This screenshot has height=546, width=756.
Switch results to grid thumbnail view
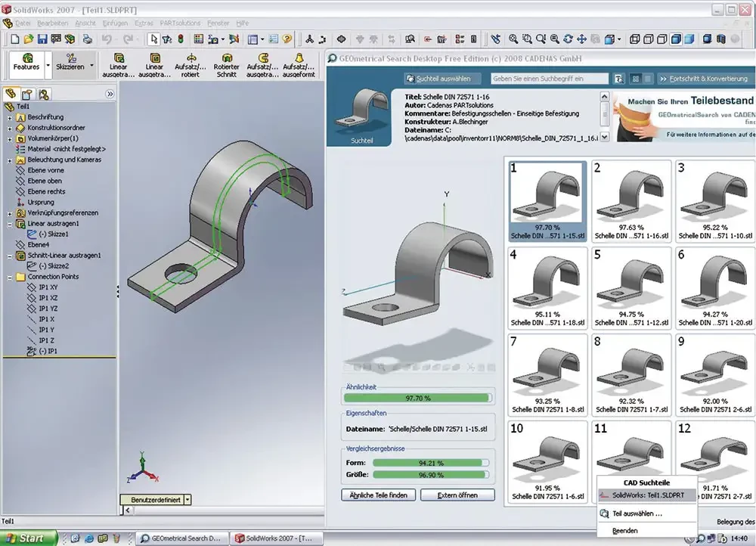(x=636, y=79)
